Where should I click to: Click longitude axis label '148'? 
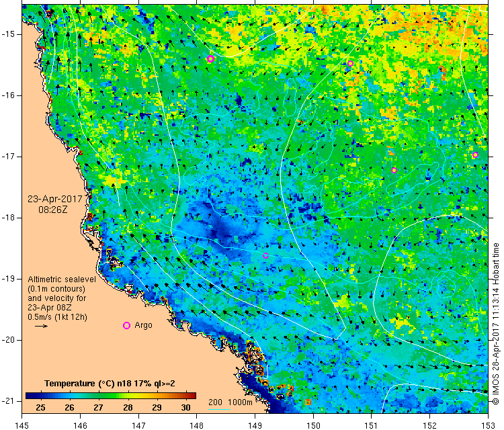(197, 425)
